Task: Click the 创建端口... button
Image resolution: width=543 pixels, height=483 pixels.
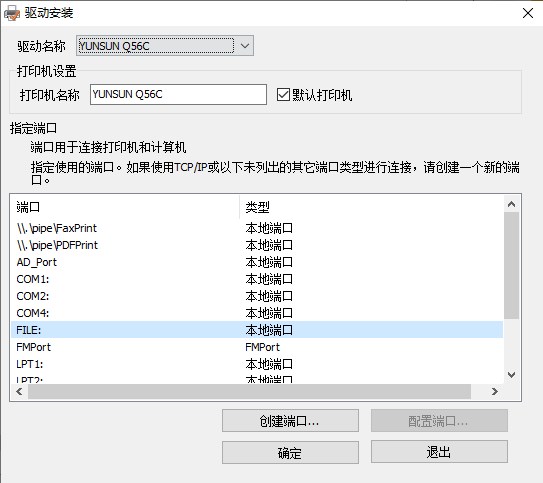Action: coord(290,421)
